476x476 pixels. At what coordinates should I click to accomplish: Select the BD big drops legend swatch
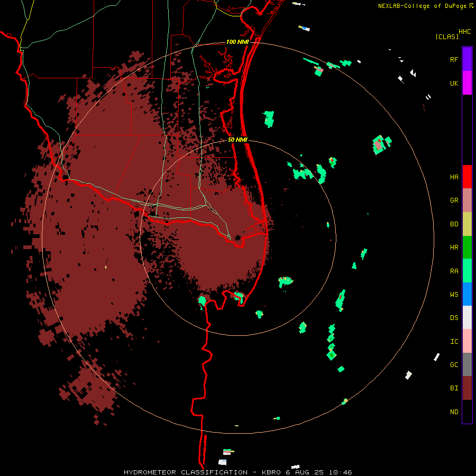(467, 224)
